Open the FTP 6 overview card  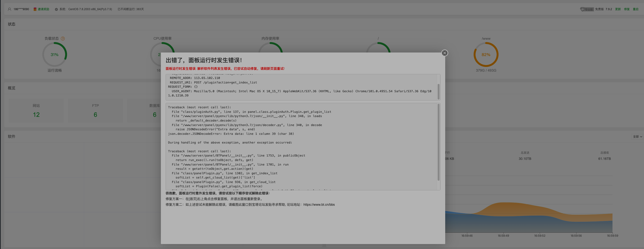pos(95,110)
